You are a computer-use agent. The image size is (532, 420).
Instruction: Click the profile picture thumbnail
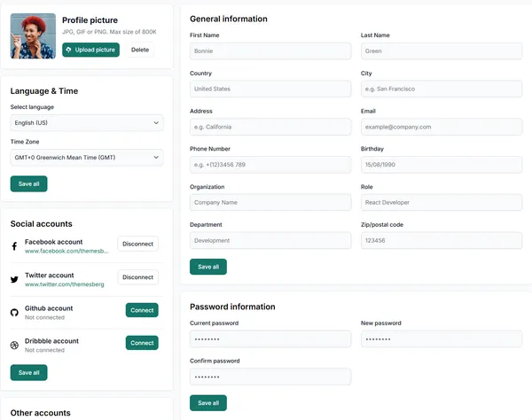tap(33, 36)
